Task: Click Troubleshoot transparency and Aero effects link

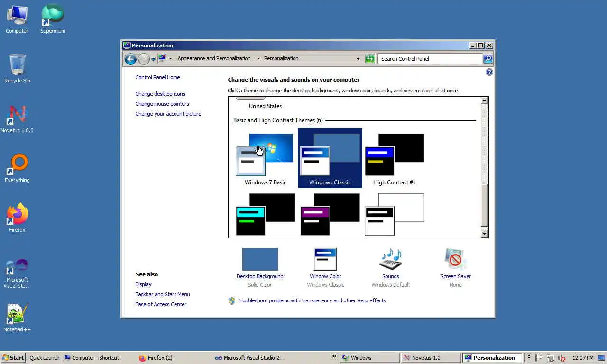Action: click(312, 300)
